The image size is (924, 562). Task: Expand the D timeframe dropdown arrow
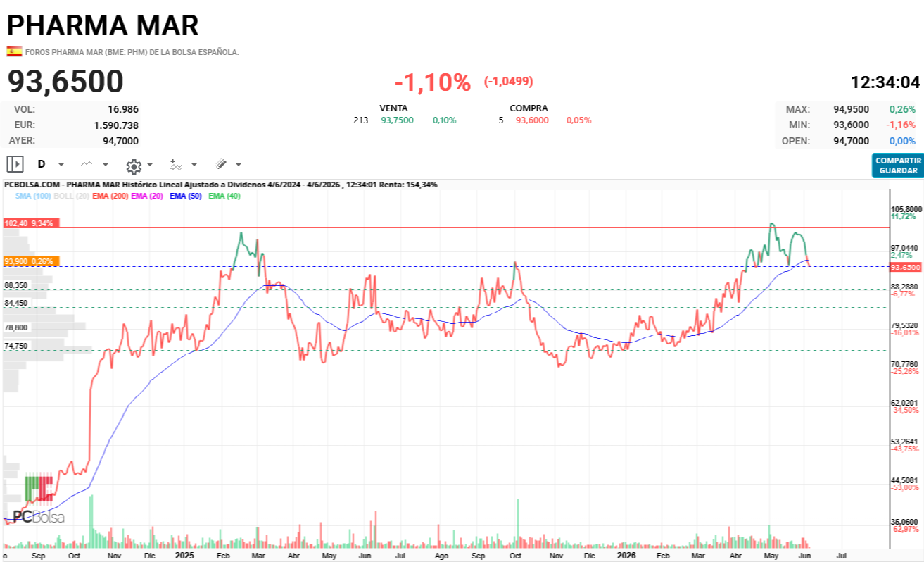61,165
